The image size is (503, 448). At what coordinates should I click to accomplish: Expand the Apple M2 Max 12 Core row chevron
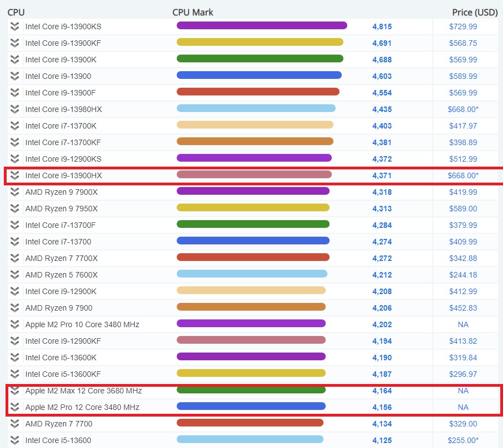[15, 391]
